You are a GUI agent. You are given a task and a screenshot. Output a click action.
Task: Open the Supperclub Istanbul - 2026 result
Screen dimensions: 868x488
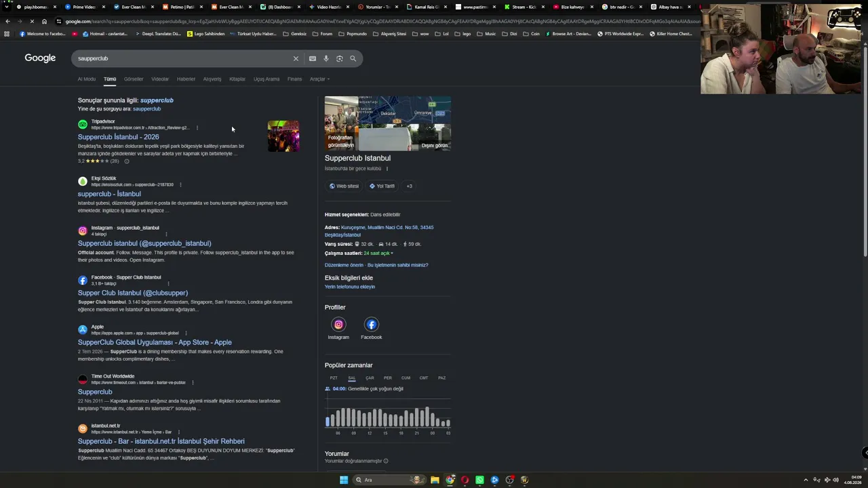pos(119,137)
